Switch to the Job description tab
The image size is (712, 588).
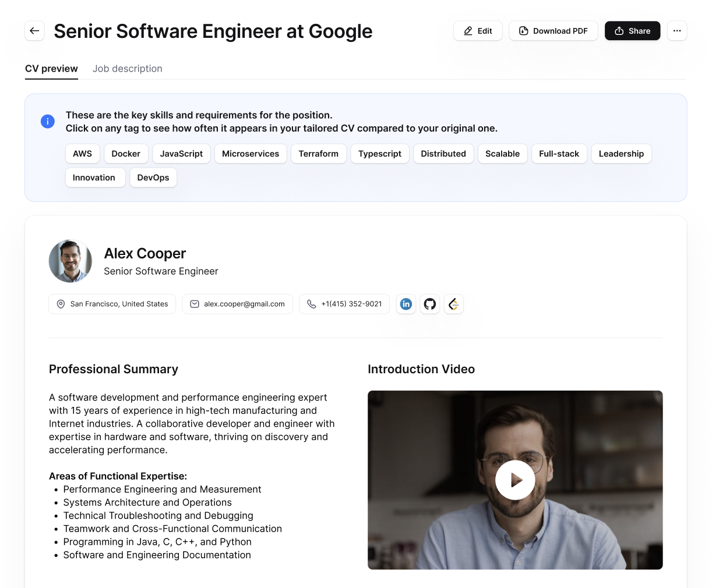pos(128,68)
